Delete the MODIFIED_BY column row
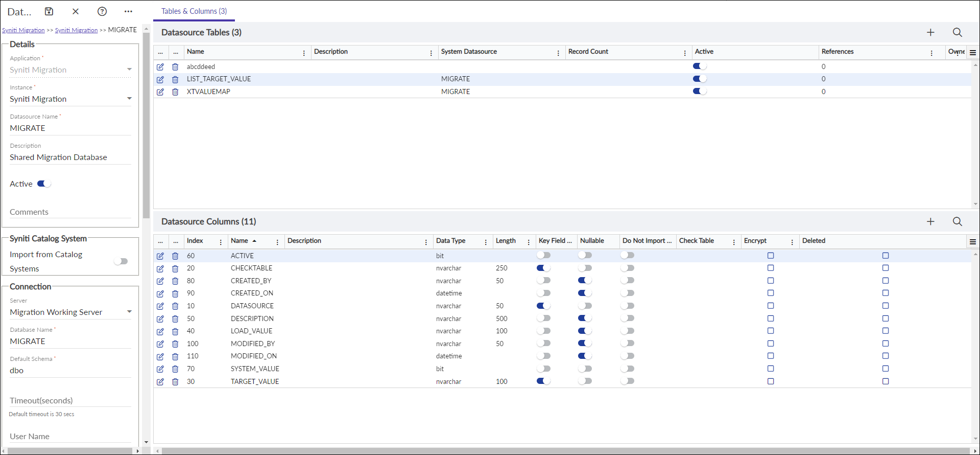Screen dimensions: 980x455 point(175,344)
